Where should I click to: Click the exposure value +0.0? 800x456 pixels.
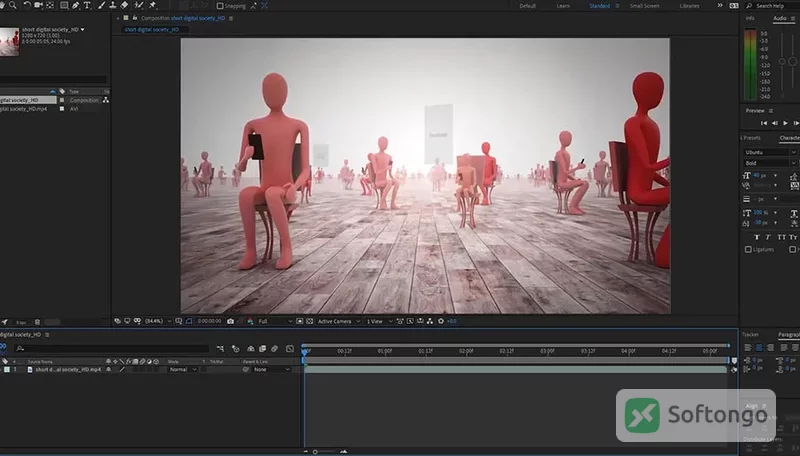tap(452, 321)
